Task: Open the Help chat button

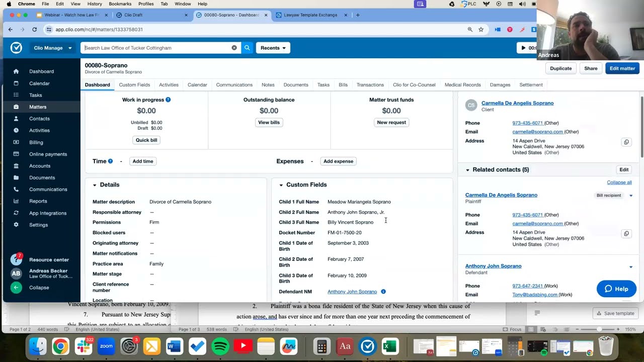Action: click(x=616, y=289)
